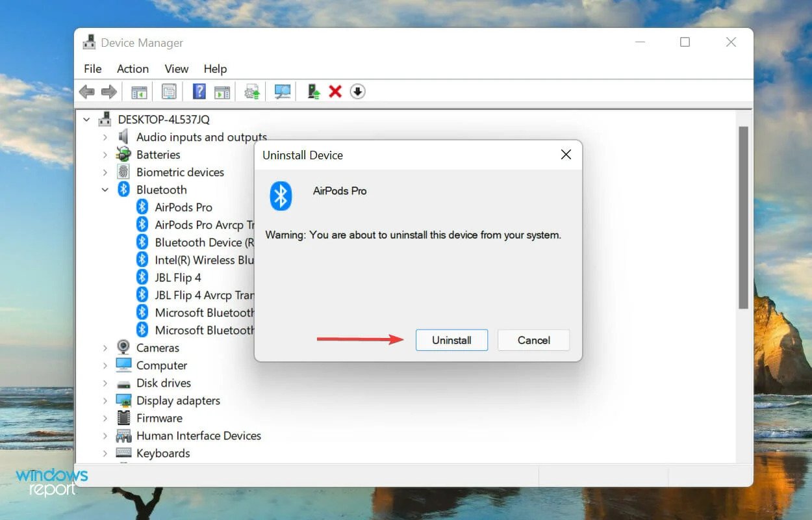Expand the Display adapters category
Viewport: 812px width, 520px height.
[x=105, y=400]
